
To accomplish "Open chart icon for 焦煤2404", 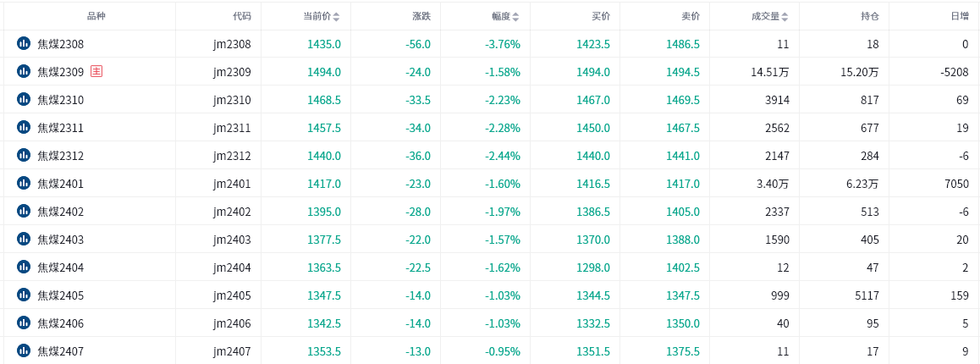I will click(23, 267).
